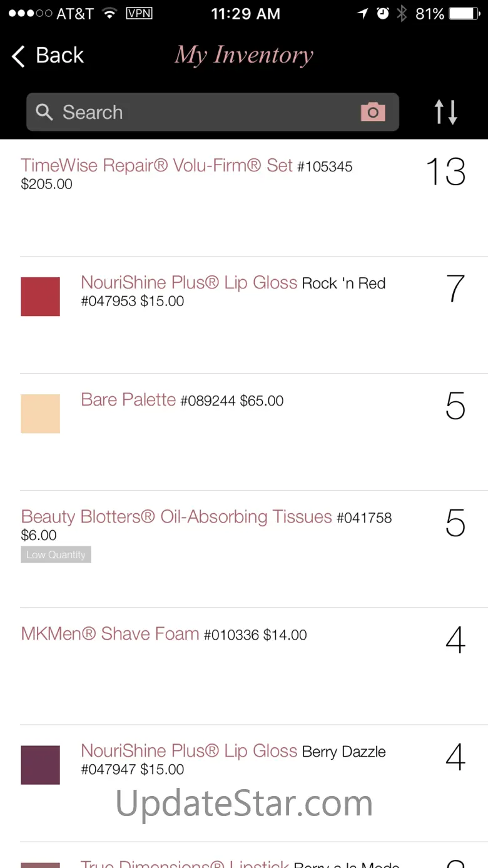
Task: Tap the magnifying glass search icon
Action: pos(44,112)
